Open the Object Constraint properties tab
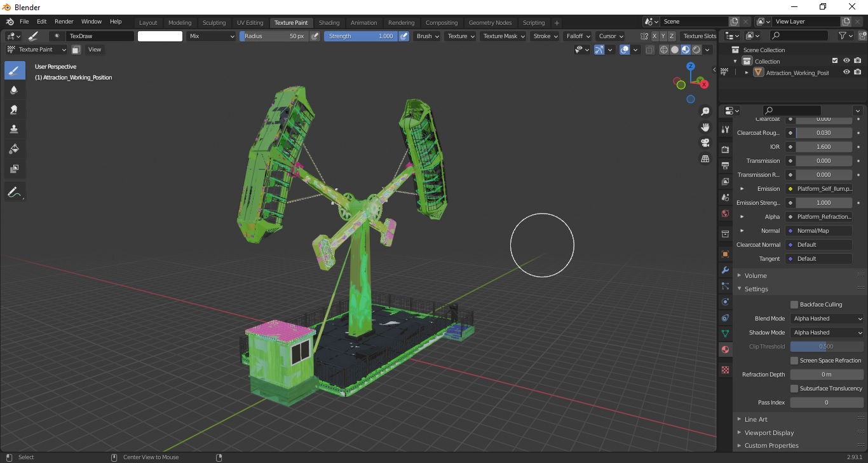The height and width of the screenshot is (463, 868). [x=726, y=317]
